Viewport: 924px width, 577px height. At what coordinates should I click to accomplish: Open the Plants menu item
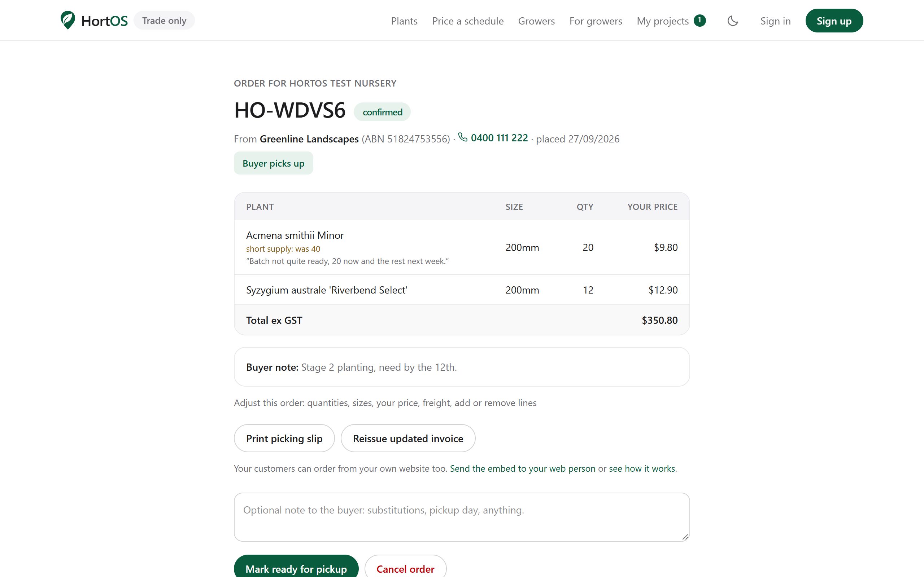(404, 21)
